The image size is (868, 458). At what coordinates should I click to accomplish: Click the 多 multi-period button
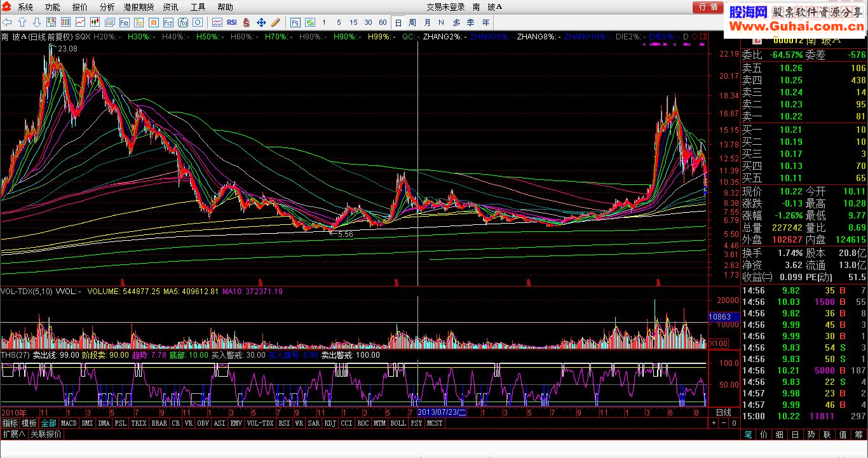(456, 22)
